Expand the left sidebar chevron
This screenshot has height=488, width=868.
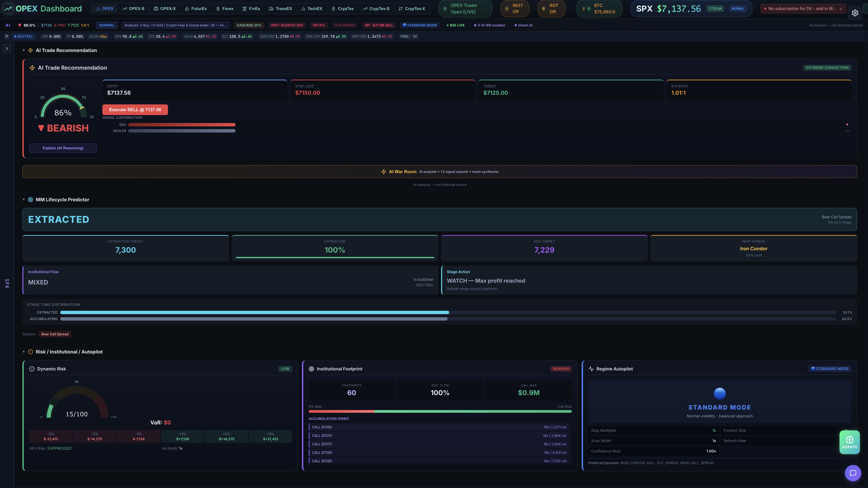[x=7, y=48]
